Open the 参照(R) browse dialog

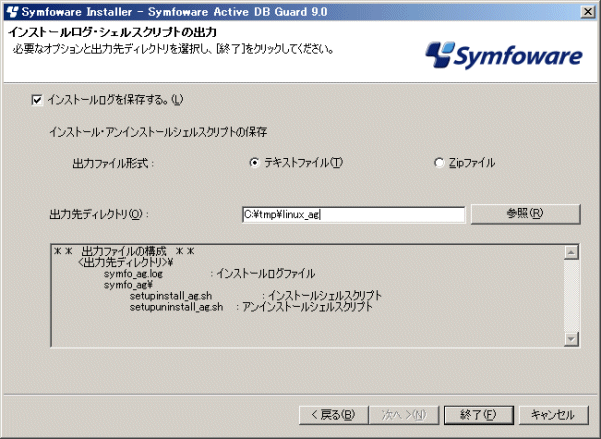525,214
